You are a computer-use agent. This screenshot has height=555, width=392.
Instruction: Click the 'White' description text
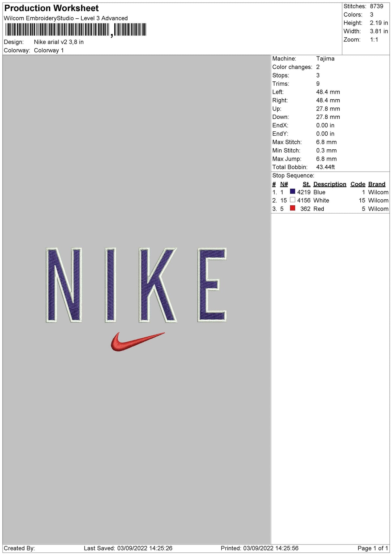pos(321,201)
